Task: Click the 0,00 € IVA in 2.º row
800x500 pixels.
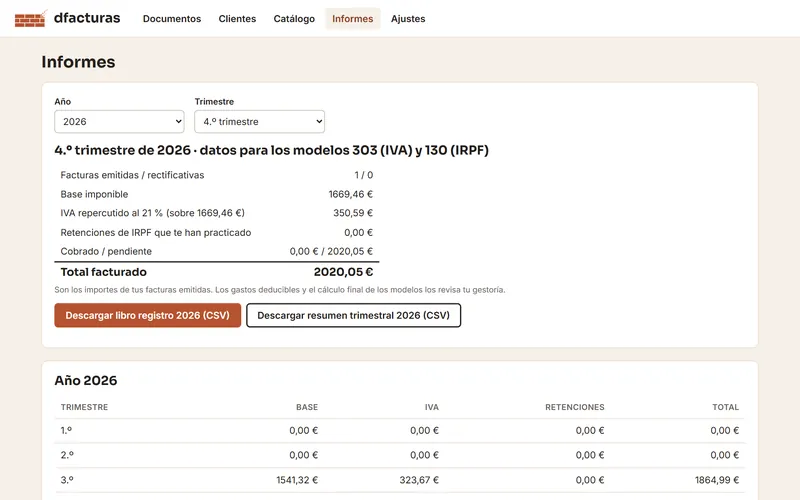Action: click(424, 455)
